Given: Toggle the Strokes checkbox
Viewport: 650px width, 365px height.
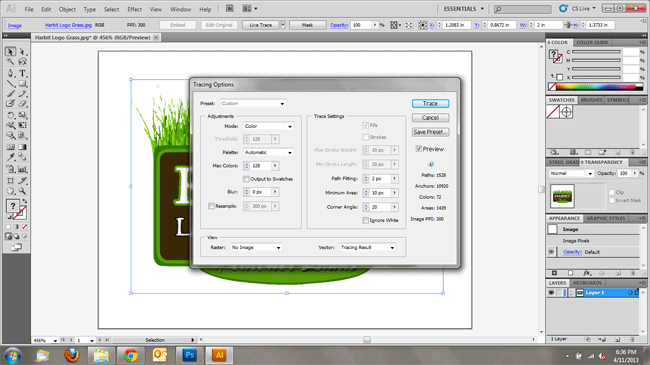Looking at the screenshot, I should [x=365, y=137].
